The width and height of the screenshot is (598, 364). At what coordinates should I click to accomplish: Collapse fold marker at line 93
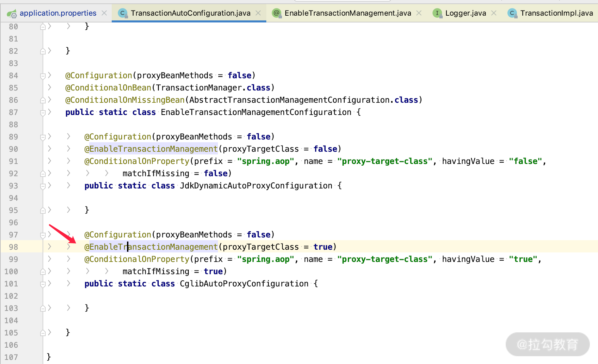pos(43,186)
